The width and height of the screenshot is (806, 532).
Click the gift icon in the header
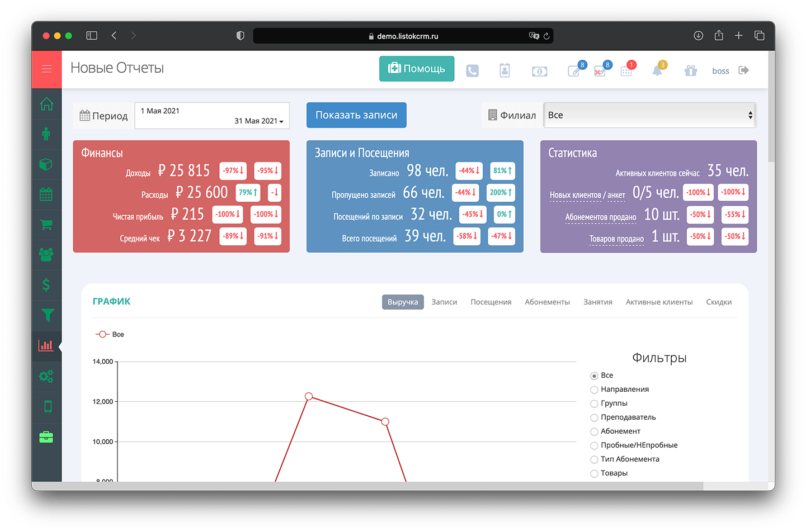click(691, 70)
